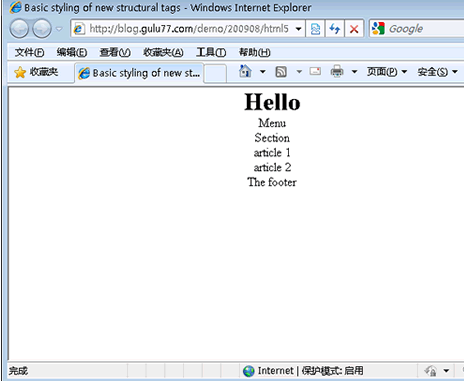
Task: Click the Compatibility View icon
Action: [x=315, y=29]
